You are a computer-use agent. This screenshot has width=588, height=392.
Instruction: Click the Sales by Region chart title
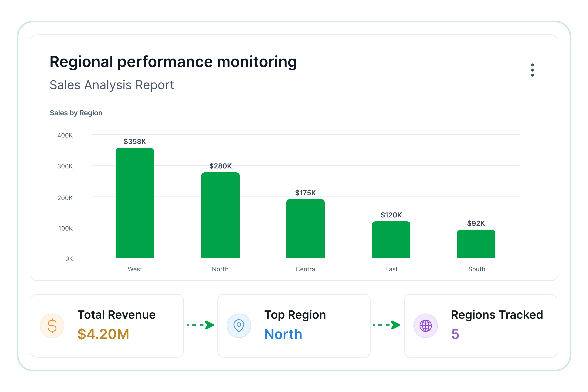[x=76, y=113]
